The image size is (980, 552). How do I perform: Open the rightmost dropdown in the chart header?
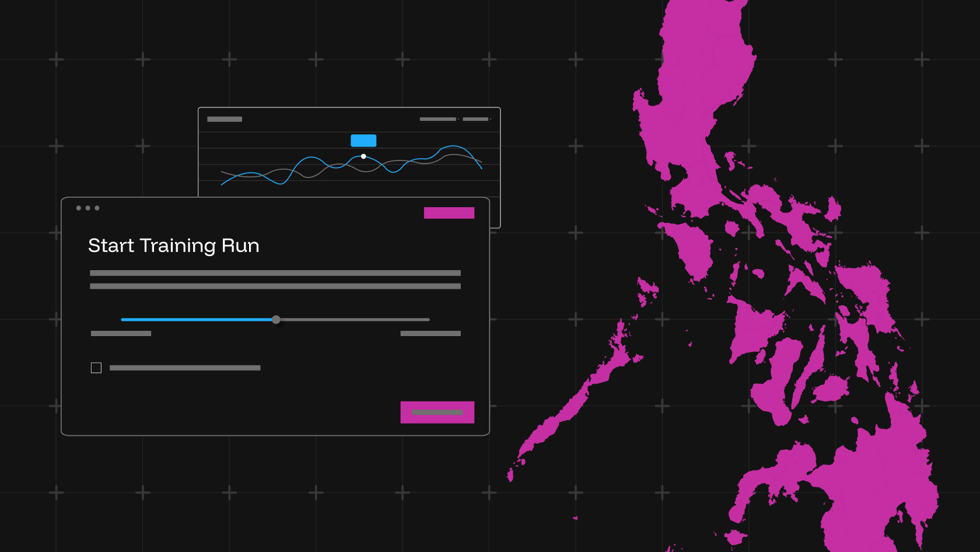[477, 119]
